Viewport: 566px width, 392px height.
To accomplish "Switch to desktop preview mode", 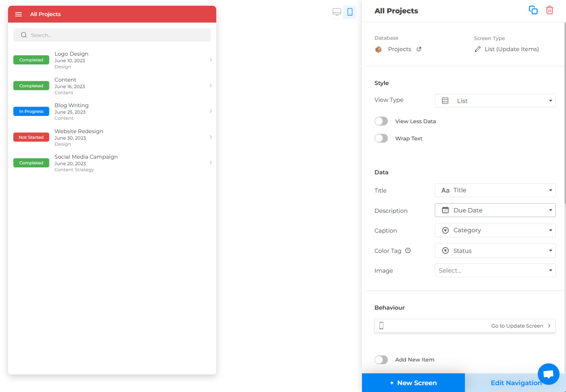I will (337, 12).
